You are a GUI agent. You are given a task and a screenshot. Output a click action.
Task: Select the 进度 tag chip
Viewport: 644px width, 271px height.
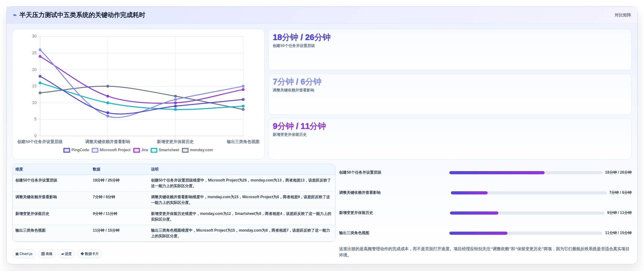(66, 254)
